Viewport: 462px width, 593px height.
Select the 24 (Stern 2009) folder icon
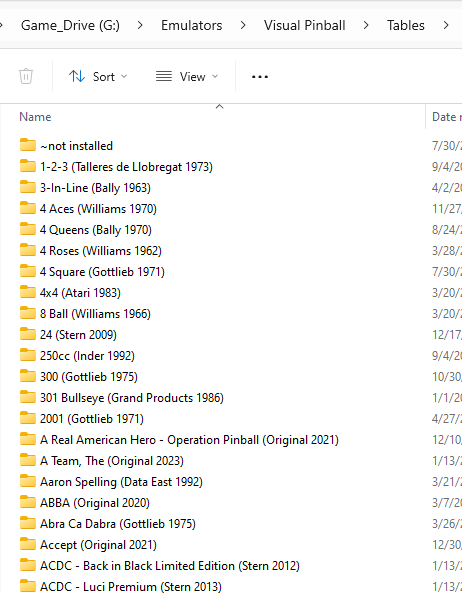(x=28, y=334)
